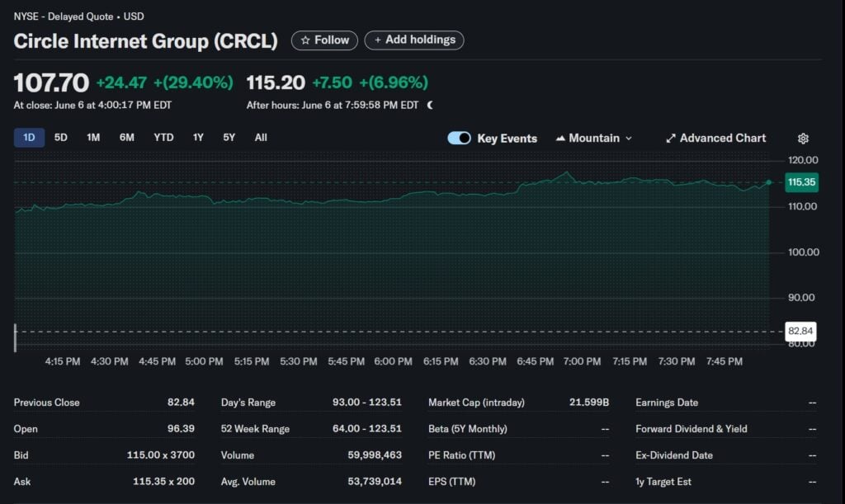
Task: Follow Circle Internet Group stock
Action: tap(324, 40)
